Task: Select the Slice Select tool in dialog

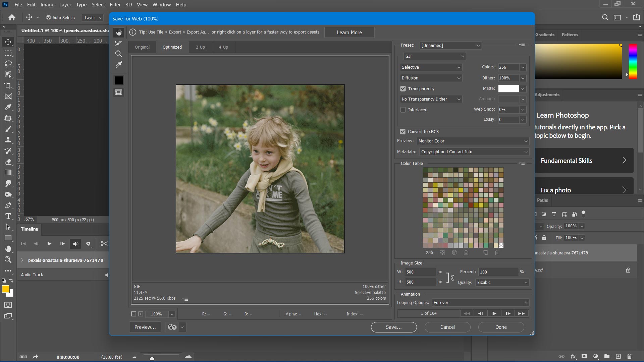Action: (118, 43)
